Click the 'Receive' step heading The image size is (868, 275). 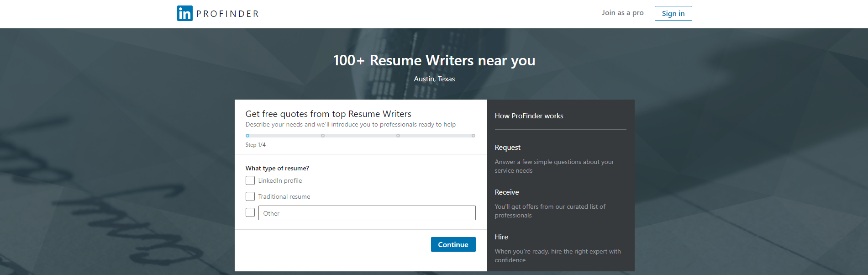(506, 192)
